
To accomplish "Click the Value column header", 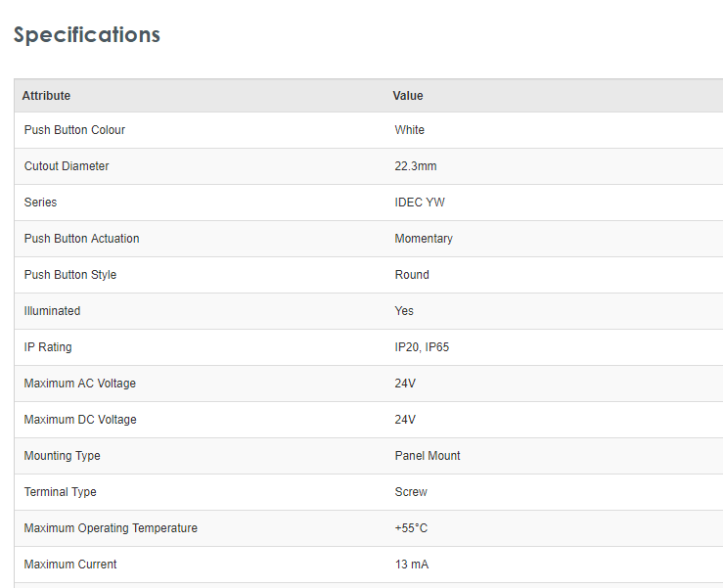I will [x=408, y=96].
